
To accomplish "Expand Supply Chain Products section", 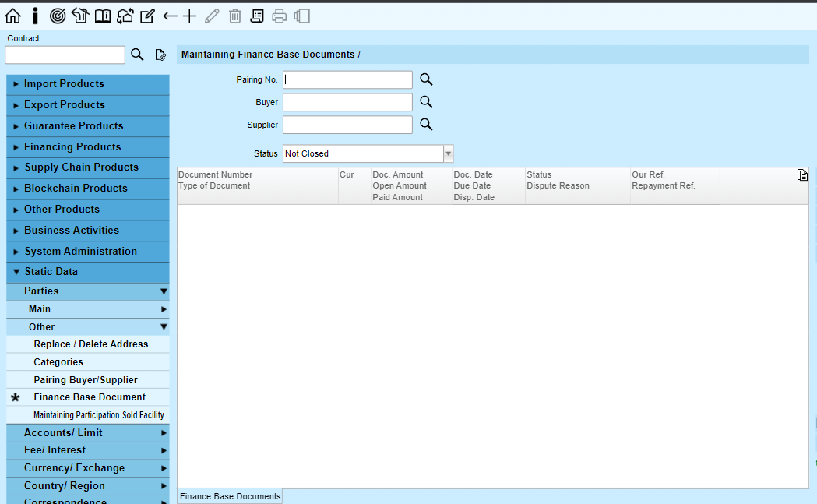I will 88,167.
